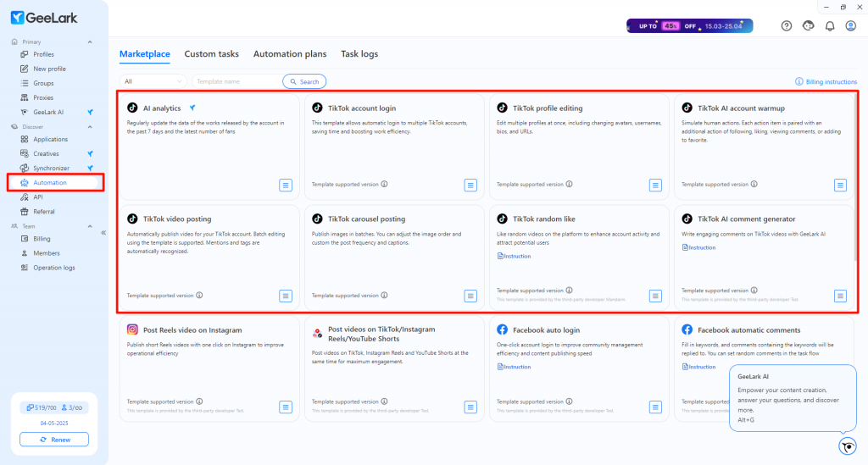Switch to the Automation plans tab
This screenshot has height=465, width=868.
point(290,53)
